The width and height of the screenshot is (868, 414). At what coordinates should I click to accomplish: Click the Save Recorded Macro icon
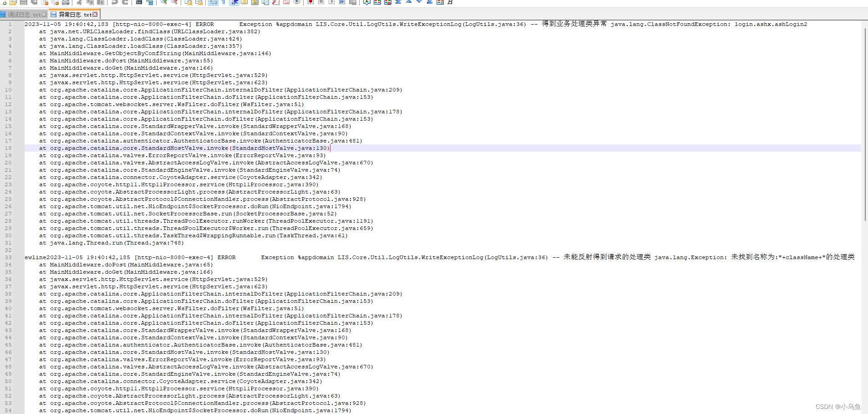pos(353,2)
